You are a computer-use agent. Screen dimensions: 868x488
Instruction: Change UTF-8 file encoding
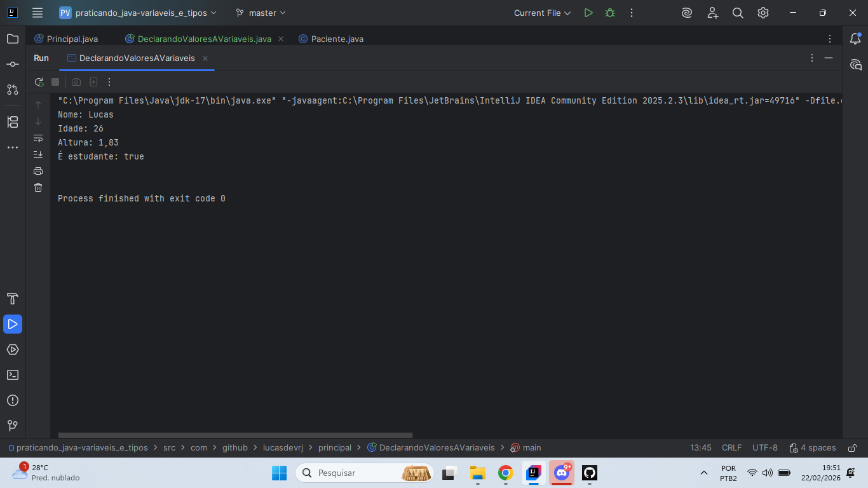click(765, 448)
